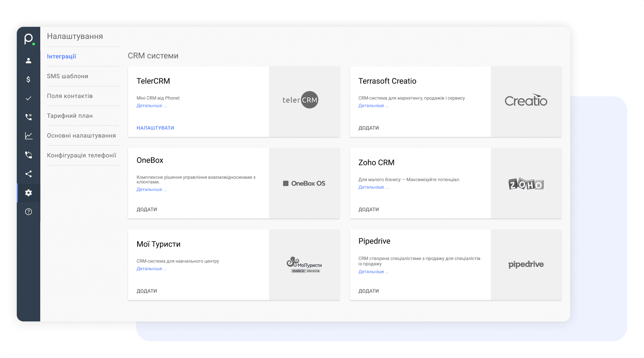Viewport: 644px width, 358px height.
Task: Click ДОДАТИ on the Terrasoft Creatio card
Action: click(369, 128)
